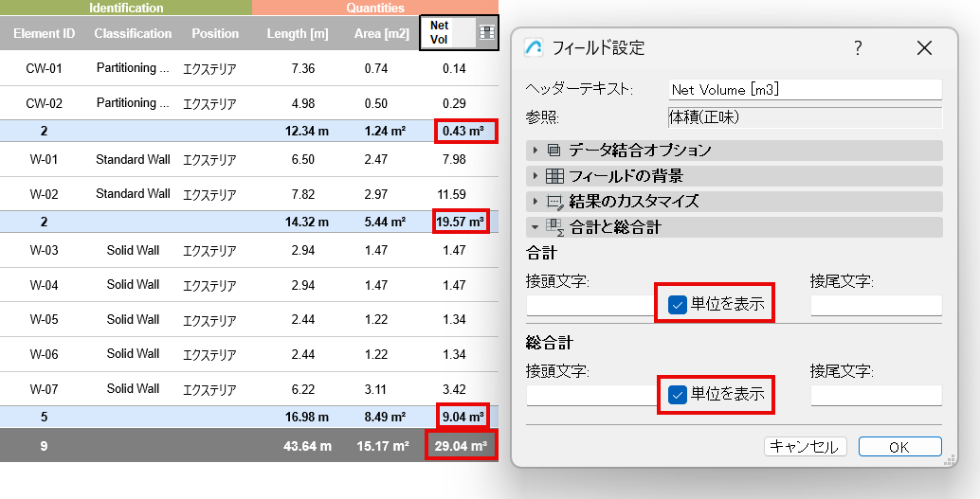Click the Position column header
This screenshot has width=980, height=499.
tap(215, 34)
